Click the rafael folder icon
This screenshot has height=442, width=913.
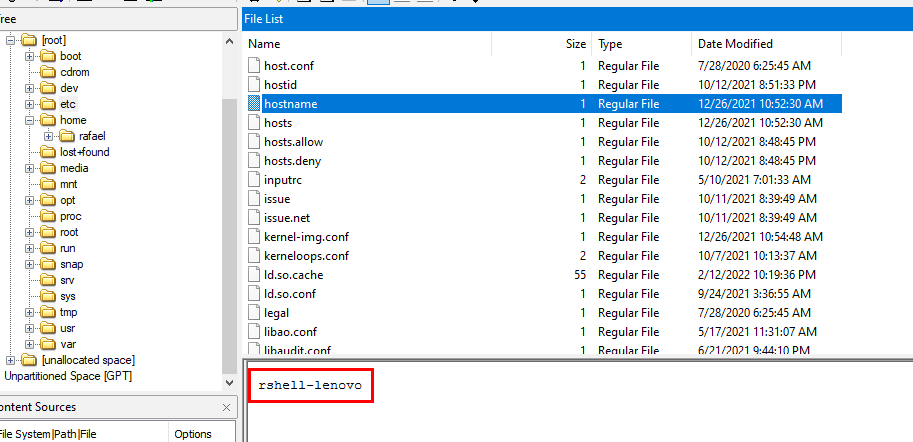coord(67,136)
